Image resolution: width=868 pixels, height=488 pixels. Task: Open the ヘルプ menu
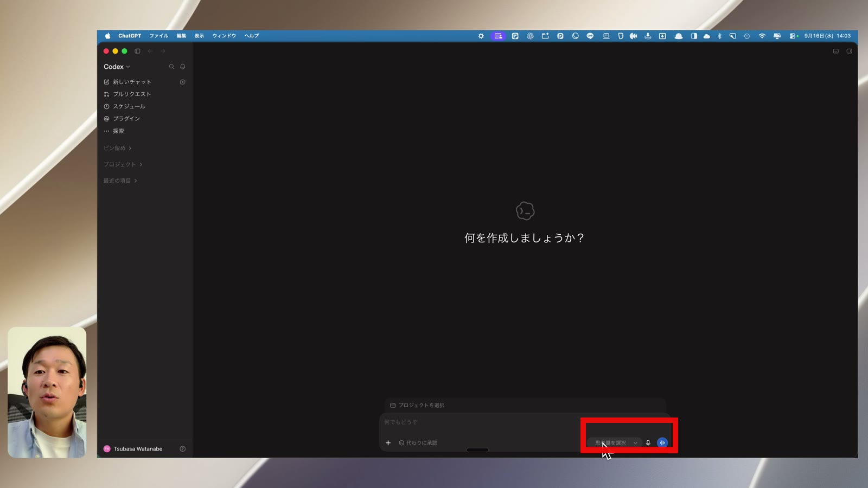coord(251,36)
